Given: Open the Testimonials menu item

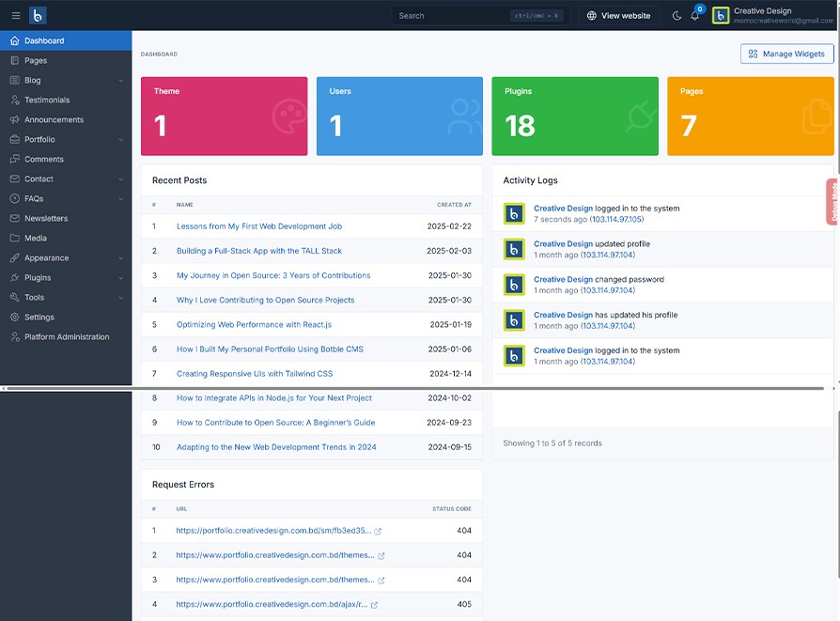Looking at the screenshot, I should 47,101.
